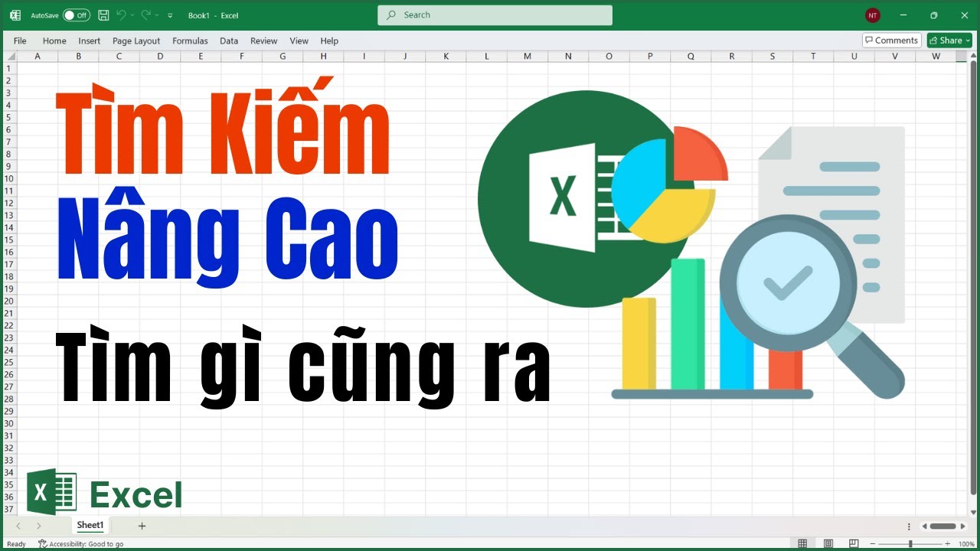Click Accessibility: Good to go status

click(81, 544)
